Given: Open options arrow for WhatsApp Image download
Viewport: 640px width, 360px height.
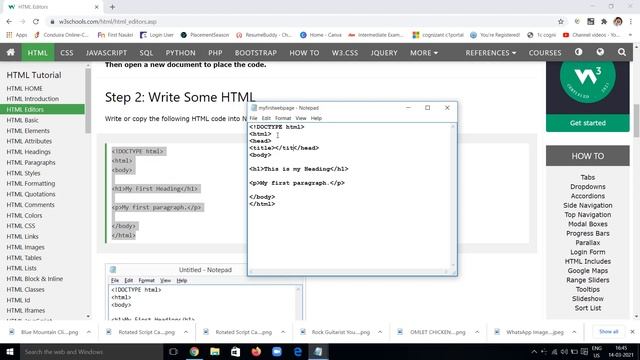Looking at the screenshot, I should click(574, 332).
